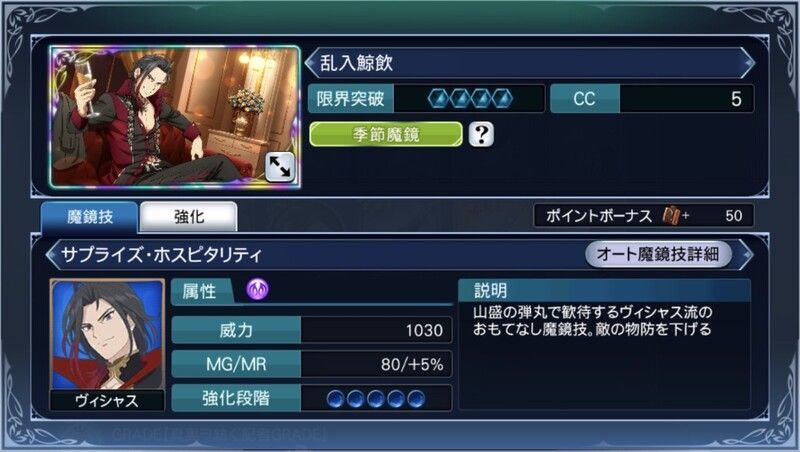
Task: Expand the card artwork to fullscreen
Action: tap(280, 167)
